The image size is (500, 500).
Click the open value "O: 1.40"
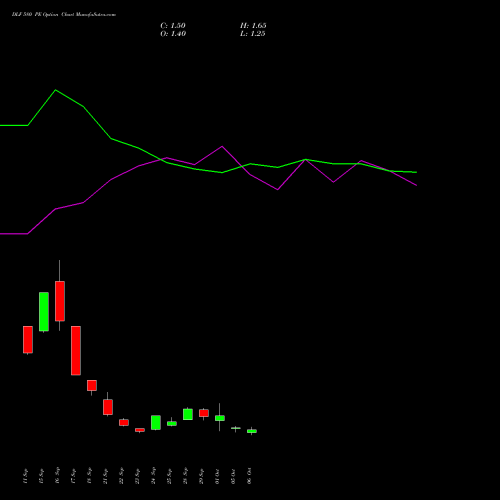click(173, 34)
